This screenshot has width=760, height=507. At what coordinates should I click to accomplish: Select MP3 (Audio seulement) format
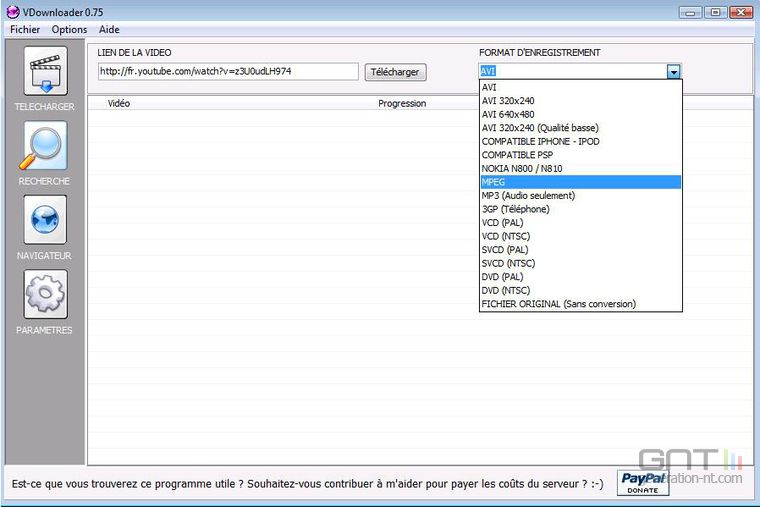[581, 196]
